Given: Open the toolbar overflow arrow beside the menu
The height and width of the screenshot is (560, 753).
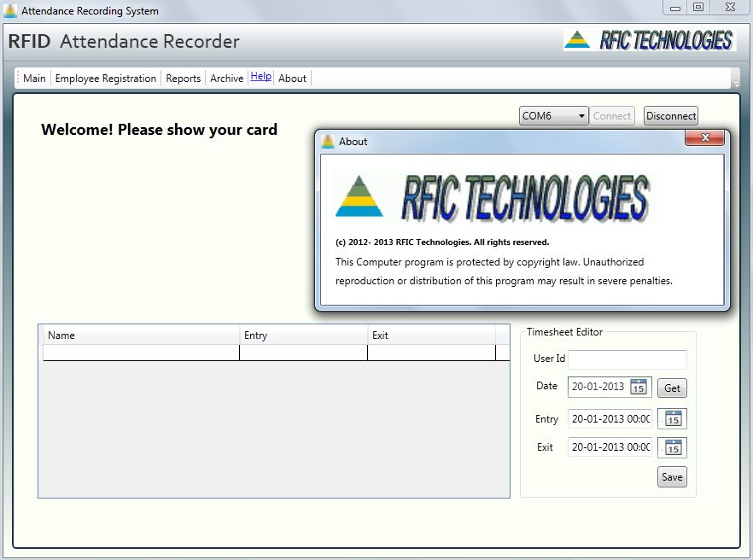Looking at the screenshot, I should [735, 79].
